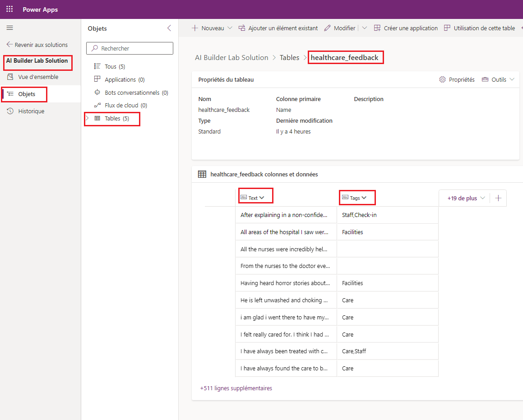This screenshot has height=420, width=523.
Task: Click the Applications icon in tree
Action: click(x=97, y=79)
